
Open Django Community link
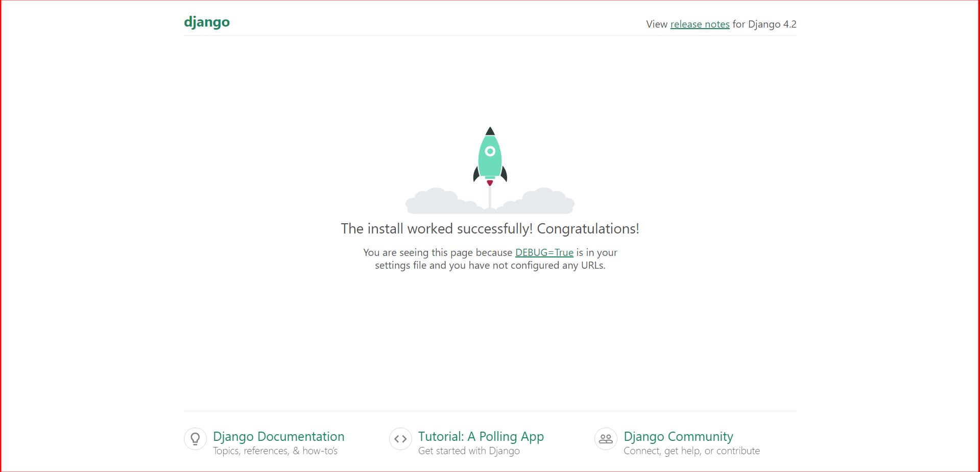pyautogui.click(x=678, y=437)
